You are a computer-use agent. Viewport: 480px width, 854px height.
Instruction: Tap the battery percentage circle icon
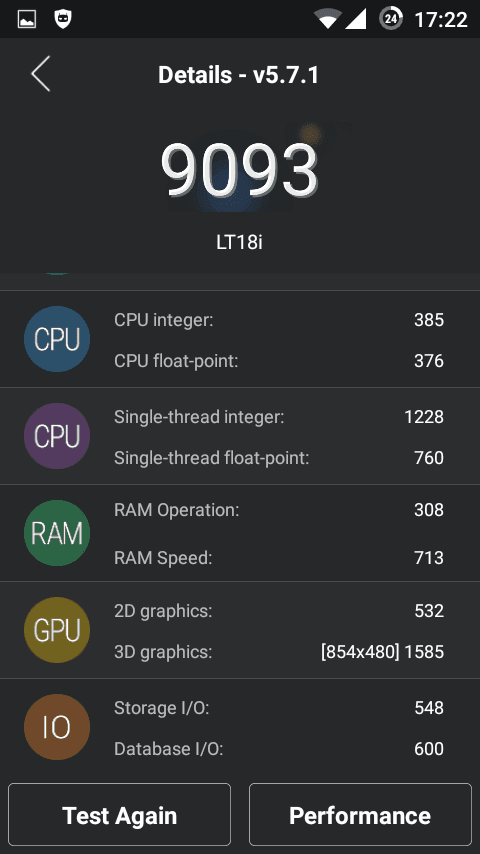[391, 19]
